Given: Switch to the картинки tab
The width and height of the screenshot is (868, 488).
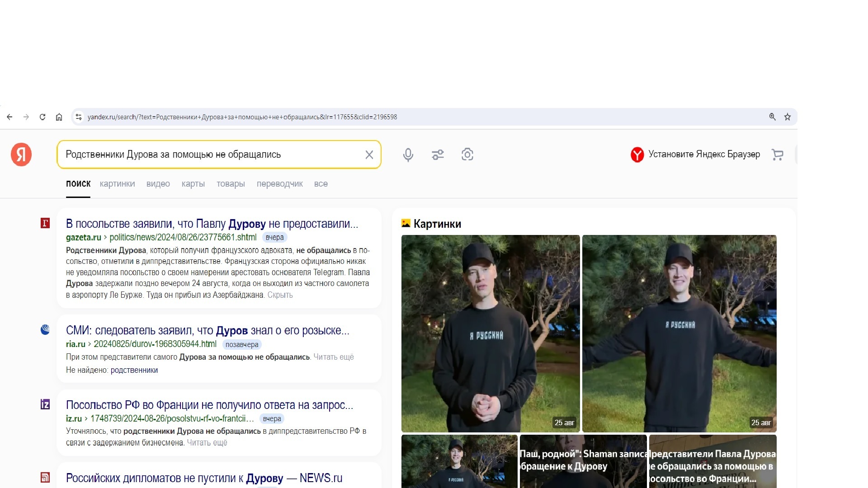Looking at the screenshot, I should [117, 184].
